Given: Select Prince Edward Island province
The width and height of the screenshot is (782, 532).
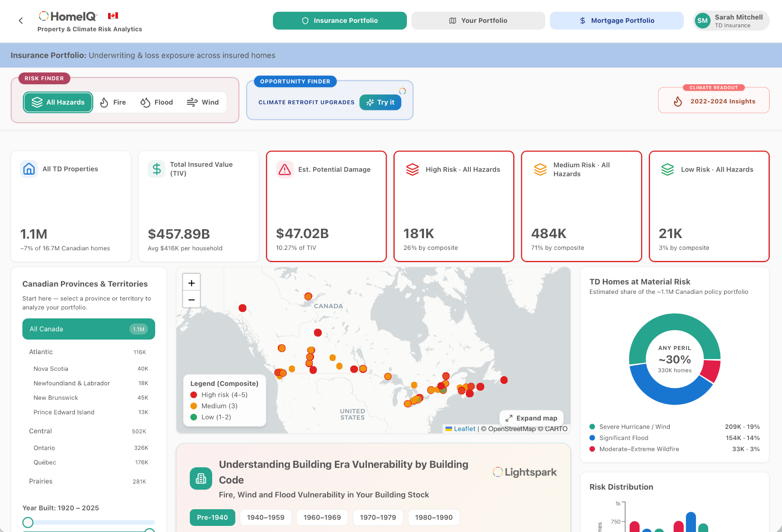Looking at the screenshot, I should [x=89, y=412].
